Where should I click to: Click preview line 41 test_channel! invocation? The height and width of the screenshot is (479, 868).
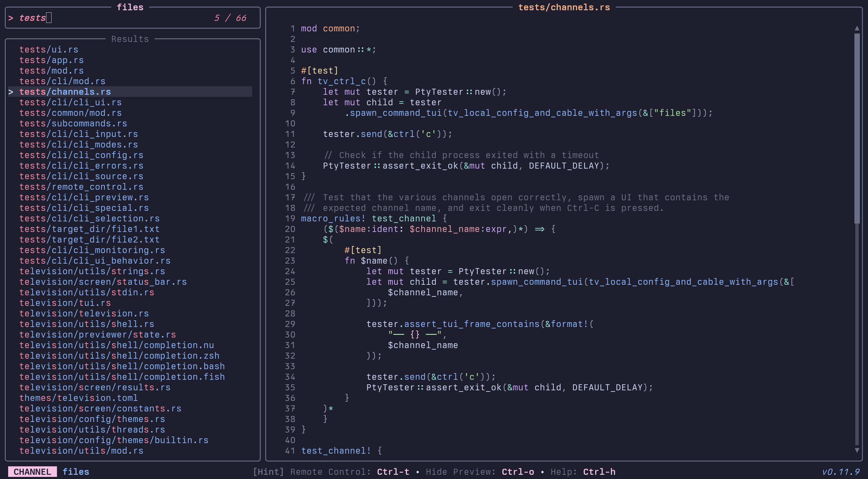click(x=341, y=451)
